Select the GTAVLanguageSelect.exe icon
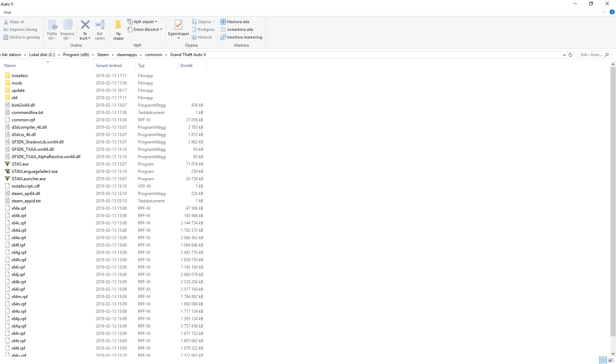616x364 pixels. pos(7,171)
